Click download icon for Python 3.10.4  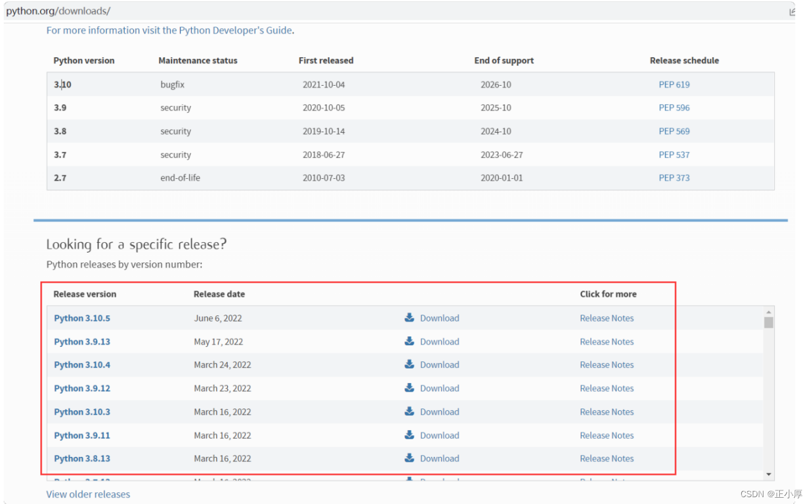click(x=409, y=364)
